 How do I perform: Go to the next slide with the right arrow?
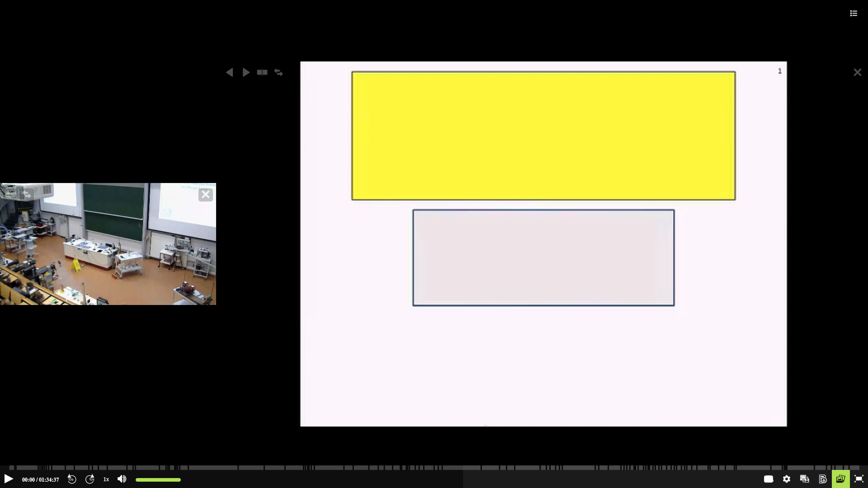point(246,72)
